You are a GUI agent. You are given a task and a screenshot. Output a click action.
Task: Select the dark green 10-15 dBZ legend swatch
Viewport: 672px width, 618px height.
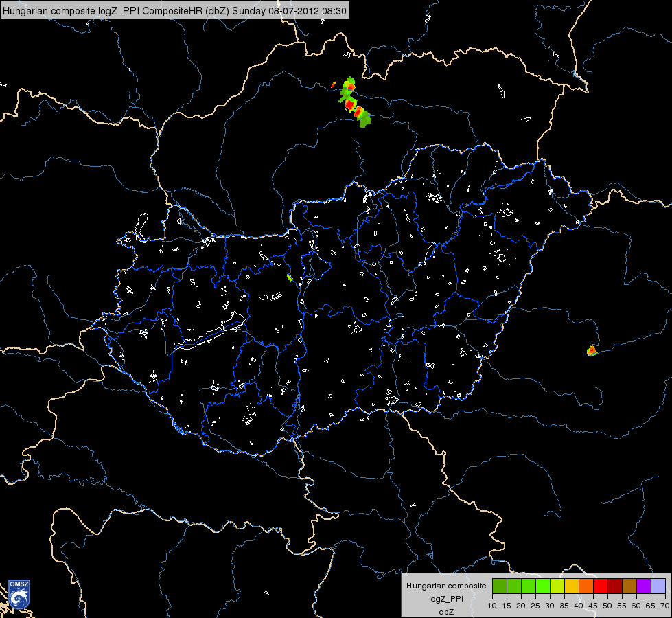[x=500, y=586]
